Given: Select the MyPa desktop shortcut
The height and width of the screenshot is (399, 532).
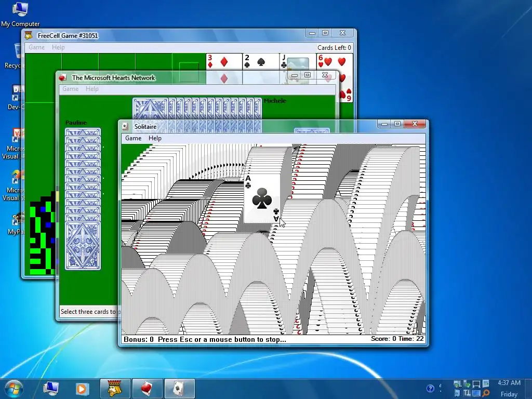Looking at the screenshot, I should (16, 224).
